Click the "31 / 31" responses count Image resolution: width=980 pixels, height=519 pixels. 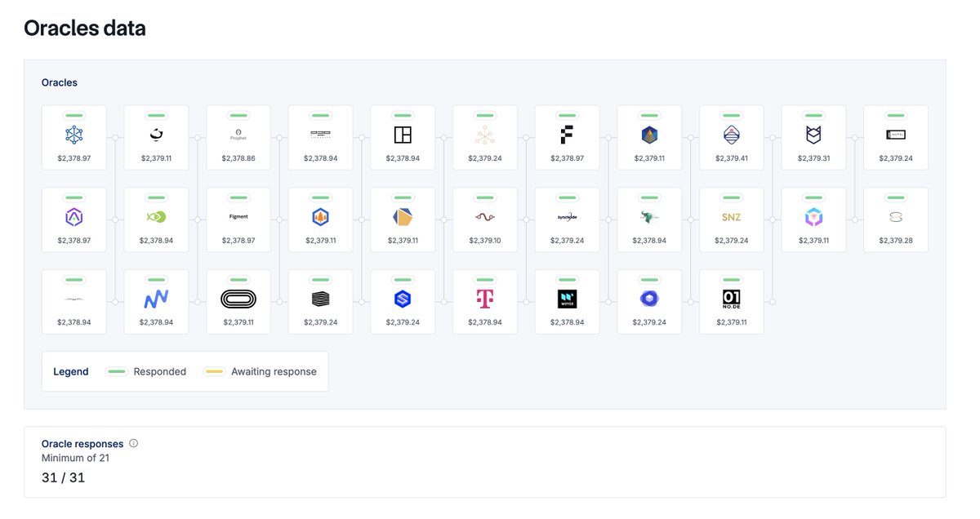coord(63,478)
